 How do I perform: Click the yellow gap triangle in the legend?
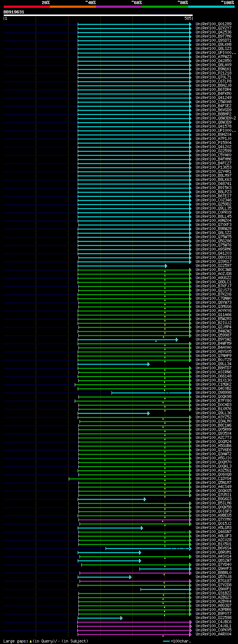(30, 641)
